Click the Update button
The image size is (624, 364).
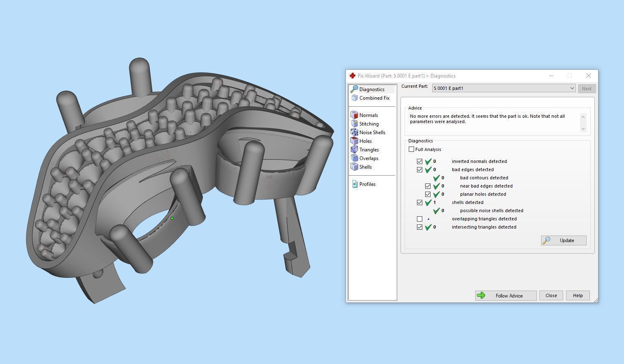[x=564, y=240]
